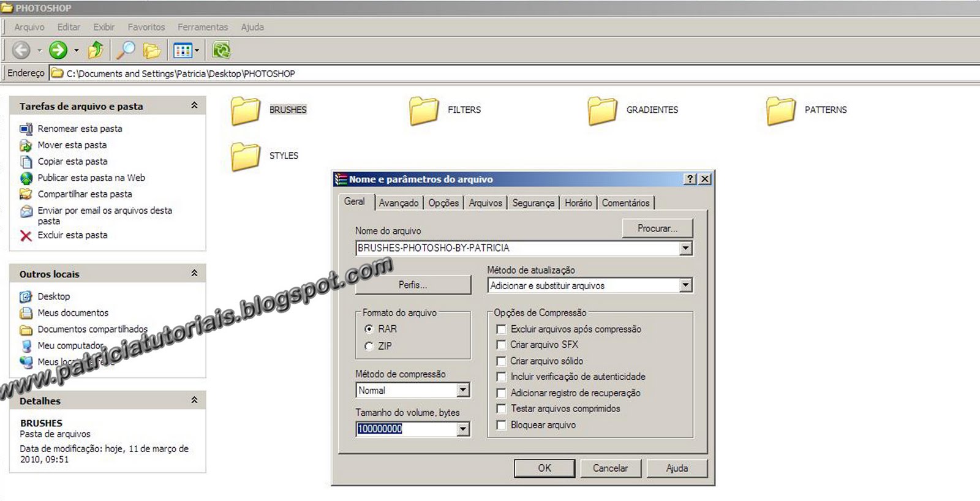The image size is (980, 501).
Task: Check Testar arquivos comprimidos
Action: 501,409
